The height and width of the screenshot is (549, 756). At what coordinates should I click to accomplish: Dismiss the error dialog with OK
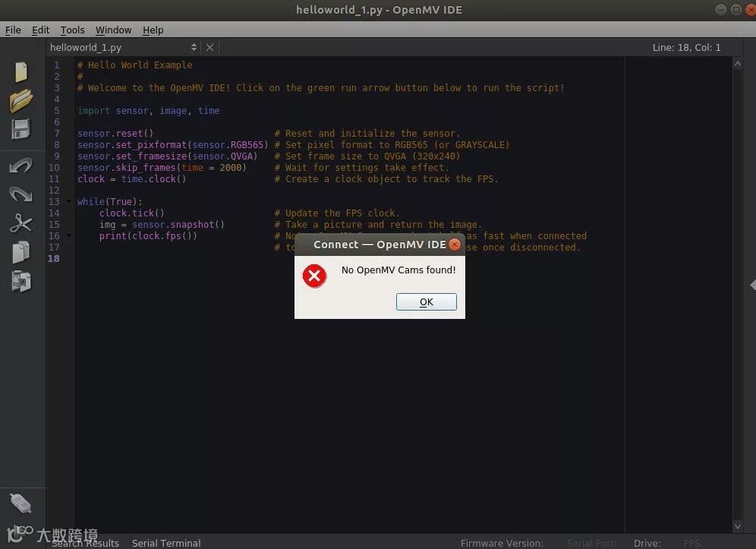tap(427, 302)
